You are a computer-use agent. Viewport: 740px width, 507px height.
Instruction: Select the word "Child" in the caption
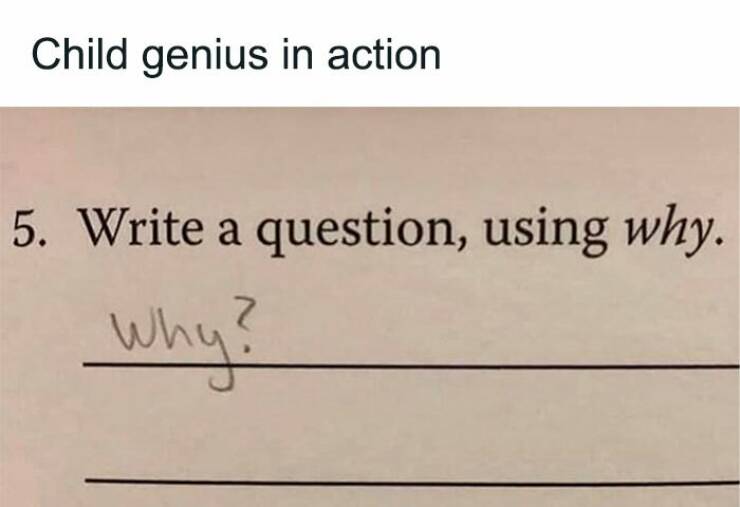coord(79,52)
